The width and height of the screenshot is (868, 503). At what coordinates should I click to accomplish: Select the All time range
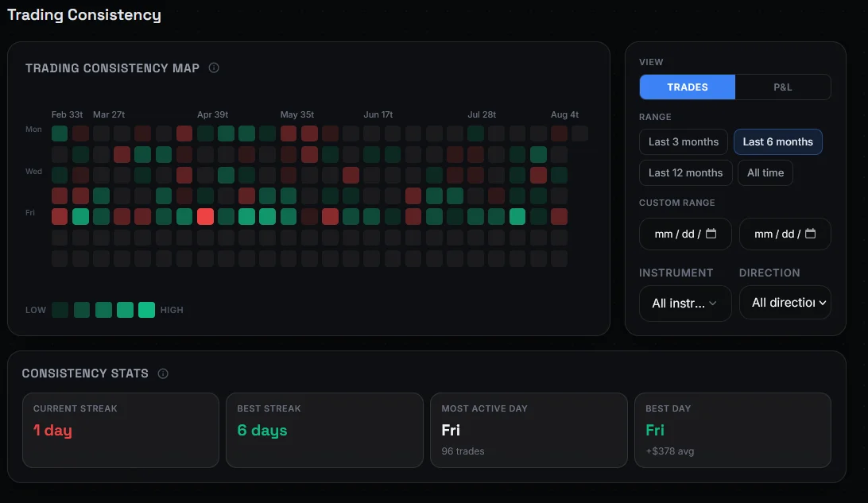(x=765, y=172)
